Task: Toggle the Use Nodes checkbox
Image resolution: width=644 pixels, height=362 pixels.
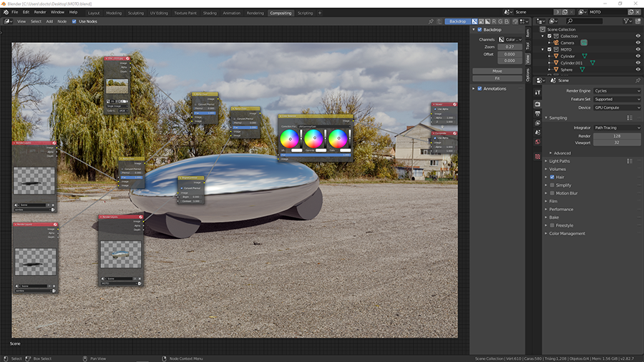Action: pyautogui.click(x=74, y=21)
